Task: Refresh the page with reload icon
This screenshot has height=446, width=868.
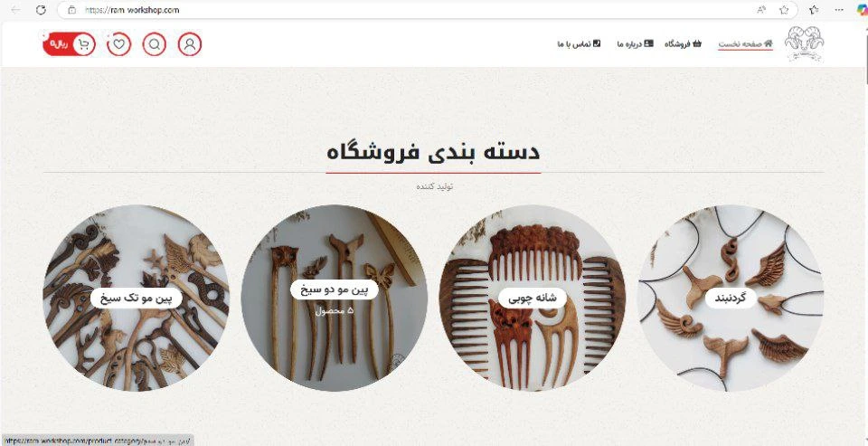Action: pos(41,9)
